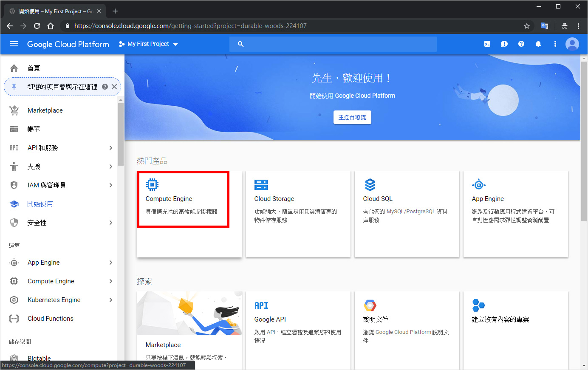The width and height of the screenshot is (588, 370).
Task: Open the hamburger navigation menu
Action: 14,44
